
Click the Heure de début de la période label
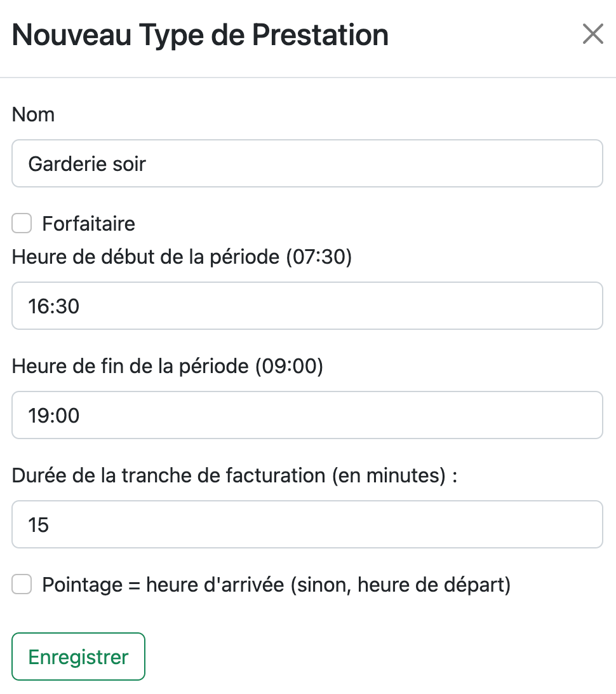(x=146, y=257)
